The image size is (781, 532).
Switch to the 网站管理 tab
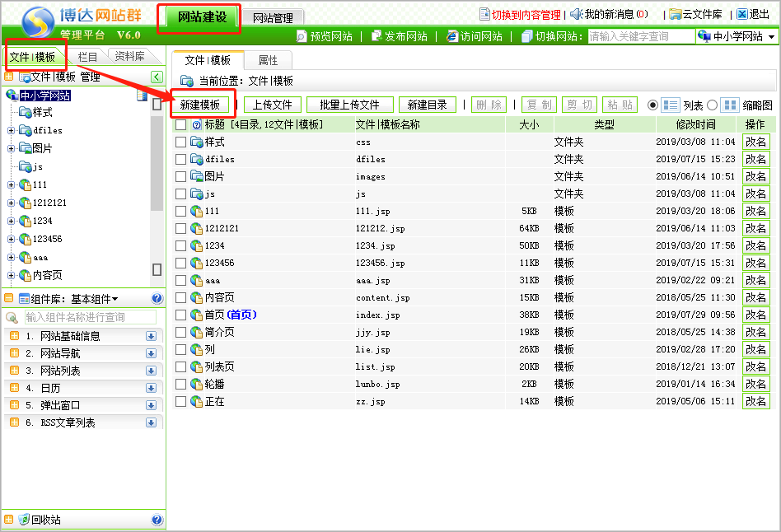coord(274,17)
